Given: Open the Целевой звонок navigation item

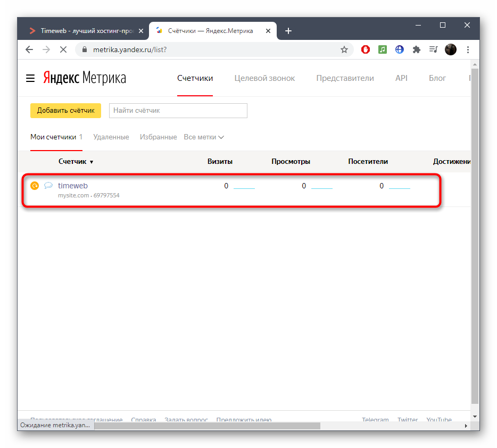Looking at the screenshot, I should tap(264, 78).
